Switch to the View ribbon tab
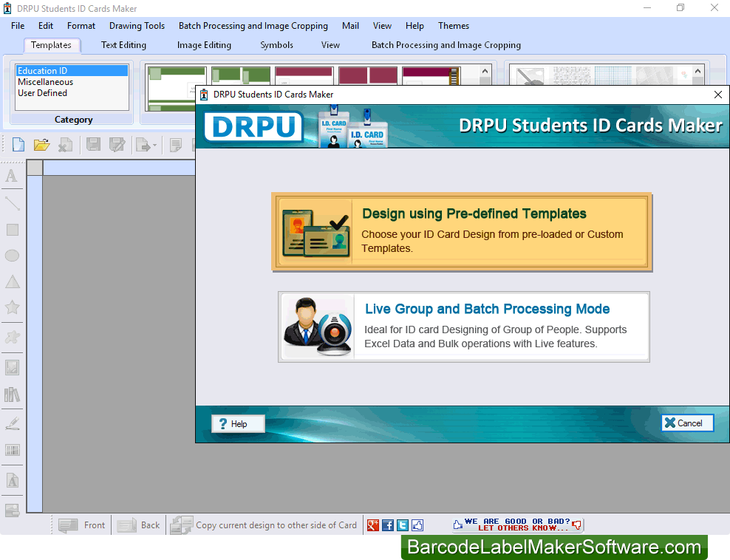This screenshot has width=730, height=560. pyautogui.click(x=330, y=45)
